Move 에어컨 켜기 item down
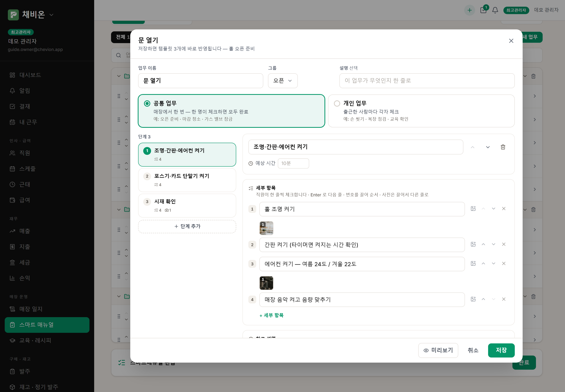Image resolution: width=565 pixels, height=392 pixels. 493,263
